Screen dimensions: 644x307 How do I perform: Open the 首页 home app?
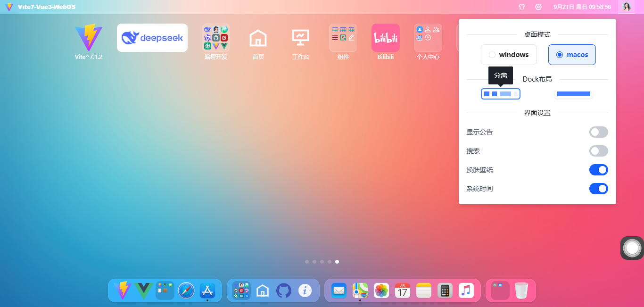(x=258, y=38)
